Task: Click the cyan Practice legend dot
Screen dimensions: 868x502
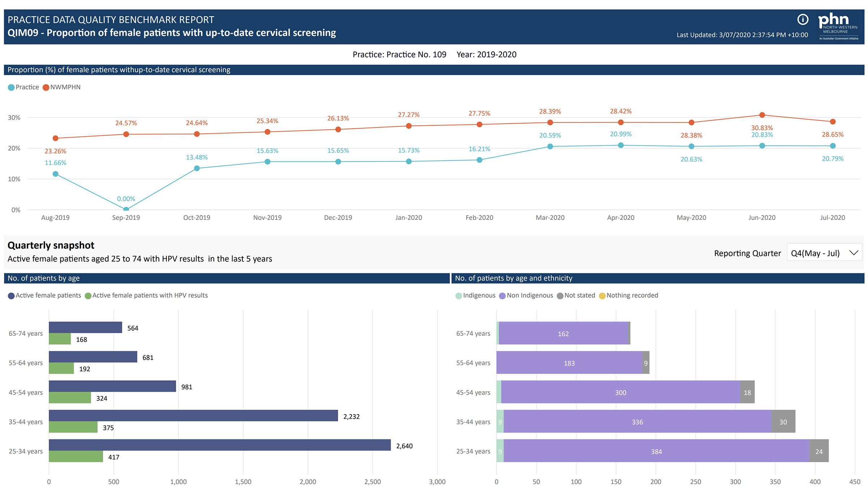Action: tap(11, 87)
